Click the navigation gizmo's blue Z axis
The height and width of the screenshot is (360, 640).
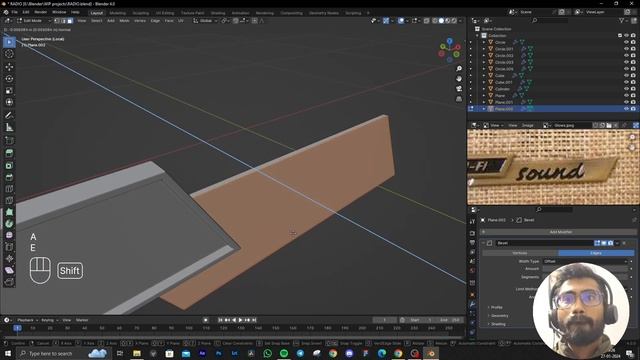click(x=449, y=41)
